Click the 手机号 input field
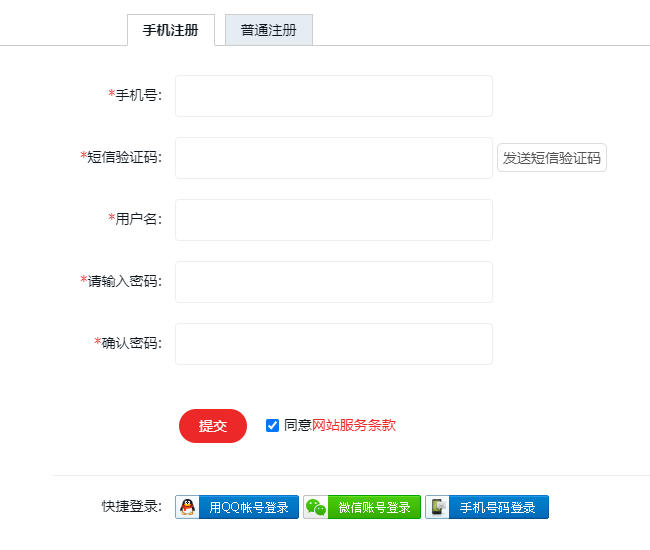This screenshot has width=650, height=550. 334,96
